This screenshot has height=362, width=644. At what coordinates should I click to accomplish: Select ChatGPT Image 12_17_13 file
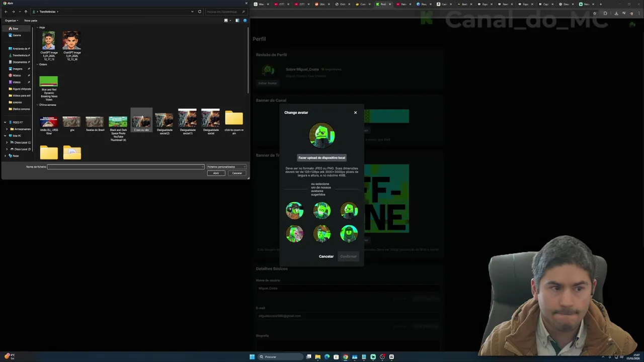pos(49,46)
